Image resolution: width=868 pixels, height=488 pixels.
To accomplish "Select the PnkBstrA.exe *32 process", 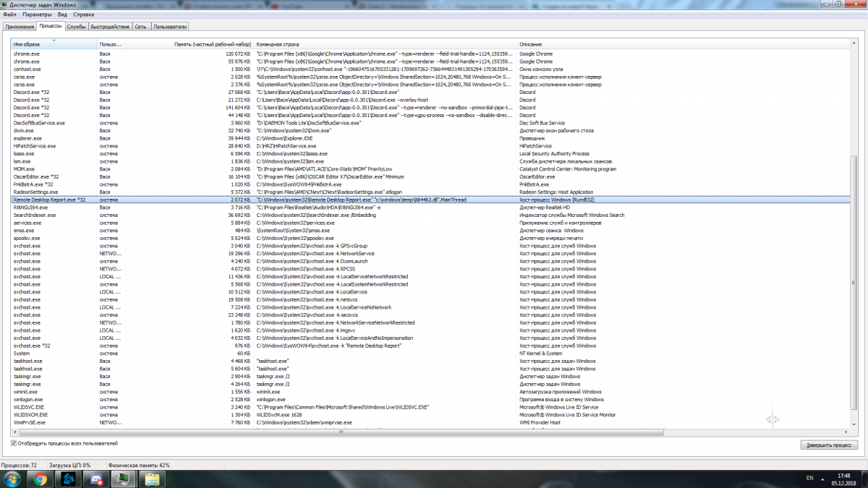I will point(430,184).
